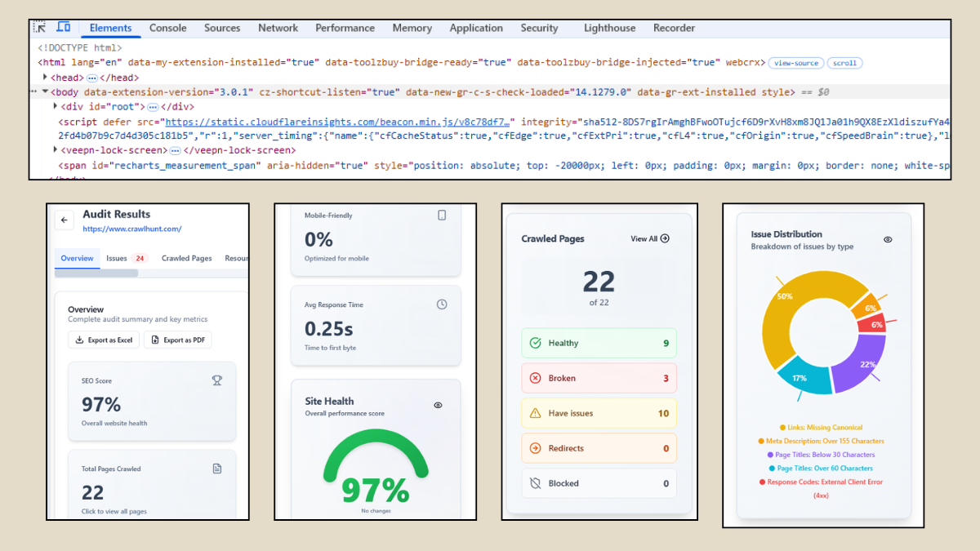
Task: Click the scroll badge on html tag
Action: click(x=844, y=63)
